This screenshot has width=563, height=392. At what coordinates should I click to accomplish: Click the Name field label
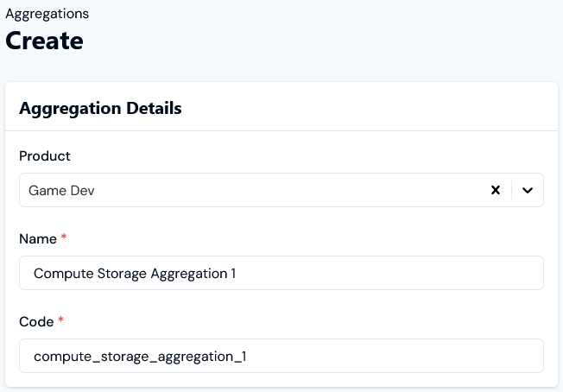[37, 238]
